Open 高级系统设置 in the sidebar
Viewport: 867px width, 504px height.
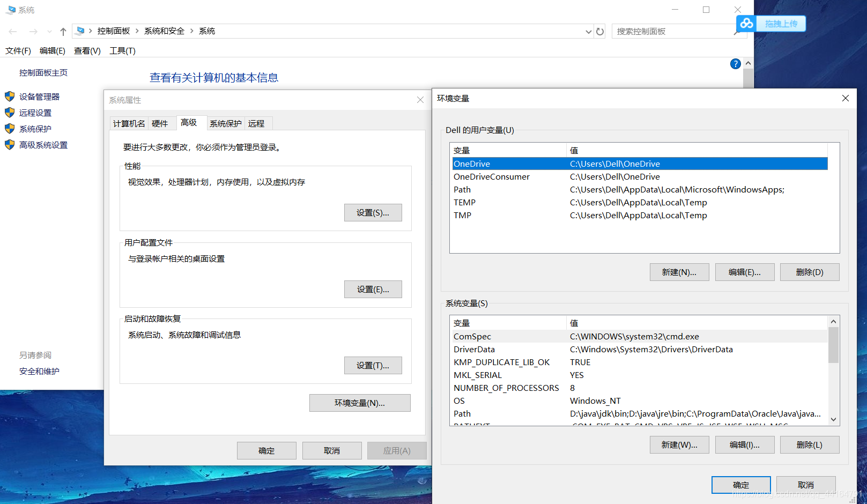(x=42, y=145)
